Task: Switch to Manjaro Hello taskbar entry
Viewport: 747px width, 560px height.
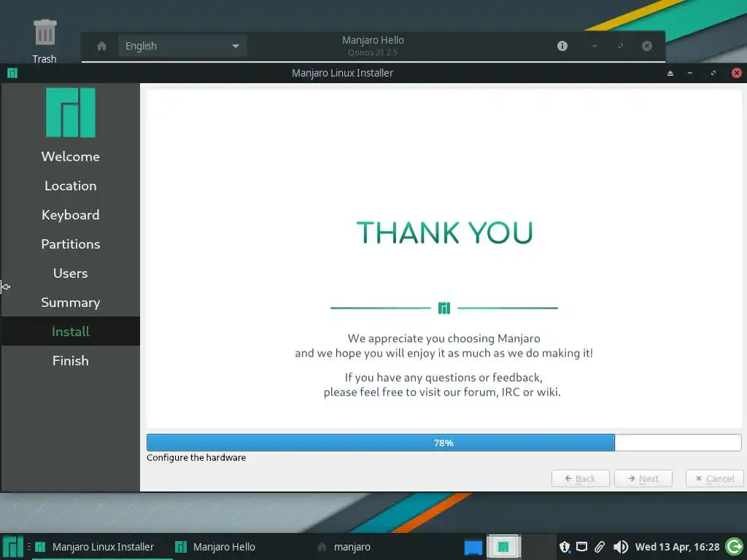Action: pyautogui.click(x=215, y=547)
